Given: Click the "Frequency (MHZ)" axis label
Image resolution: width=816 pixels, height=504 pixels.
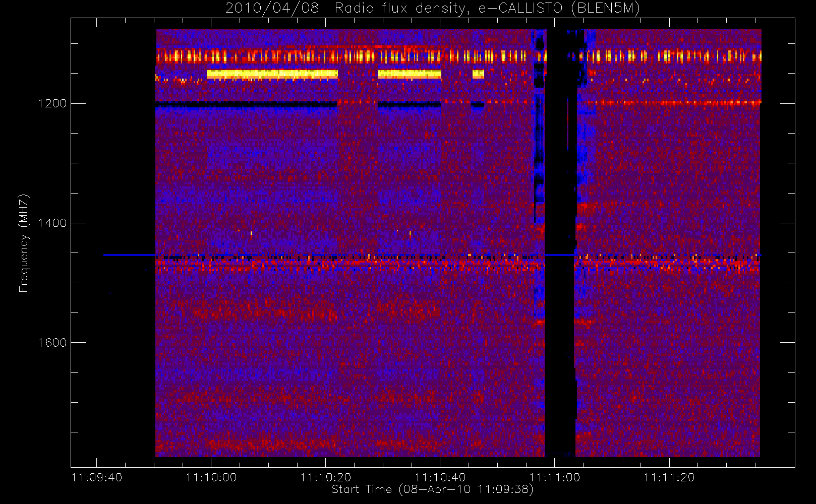Looking at the screenshot, I should coord(23,243).
